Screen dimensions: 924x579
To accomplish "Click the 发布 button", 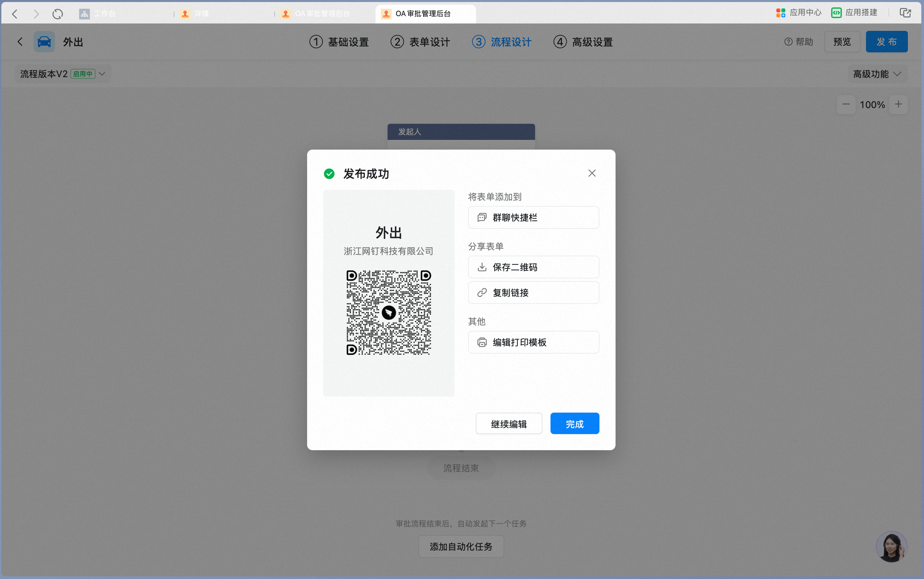I will [886, 42].
